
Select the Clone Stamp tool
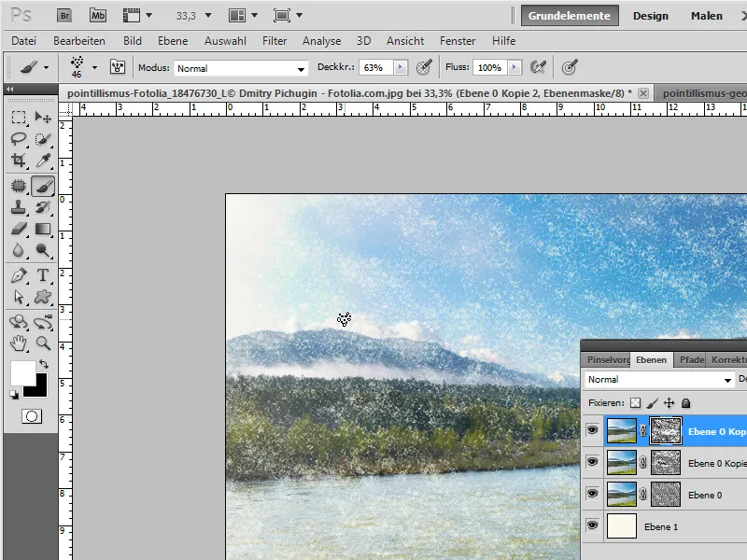point(19,207)
